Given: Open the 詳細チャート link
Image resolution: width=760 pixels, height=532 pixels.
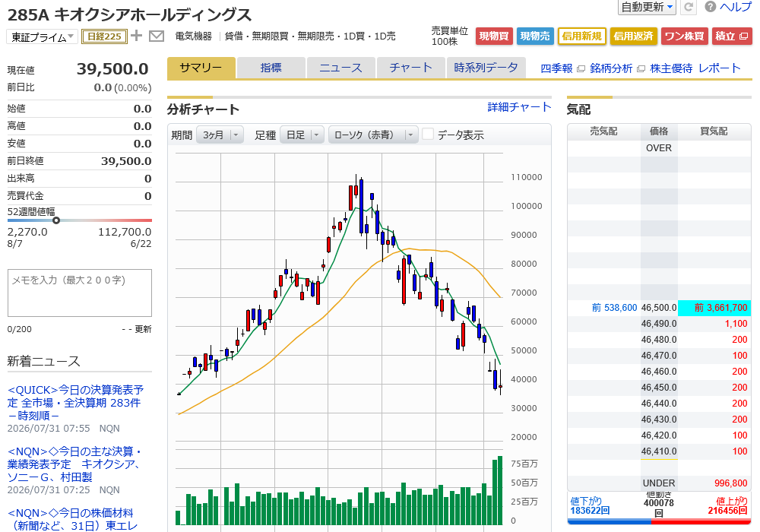Looking at the screenshot, I should point(519,107).
